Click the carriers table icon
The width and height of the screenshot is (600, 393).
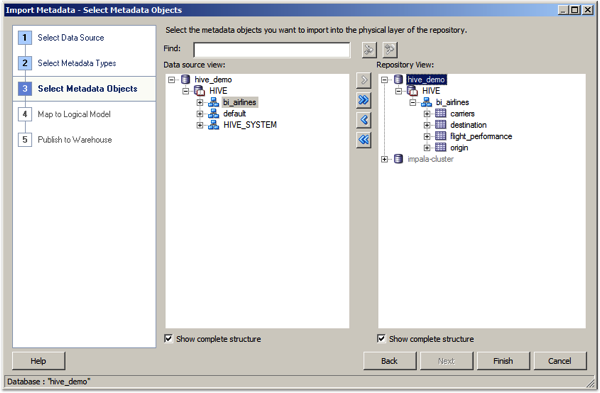coord(441,113)
